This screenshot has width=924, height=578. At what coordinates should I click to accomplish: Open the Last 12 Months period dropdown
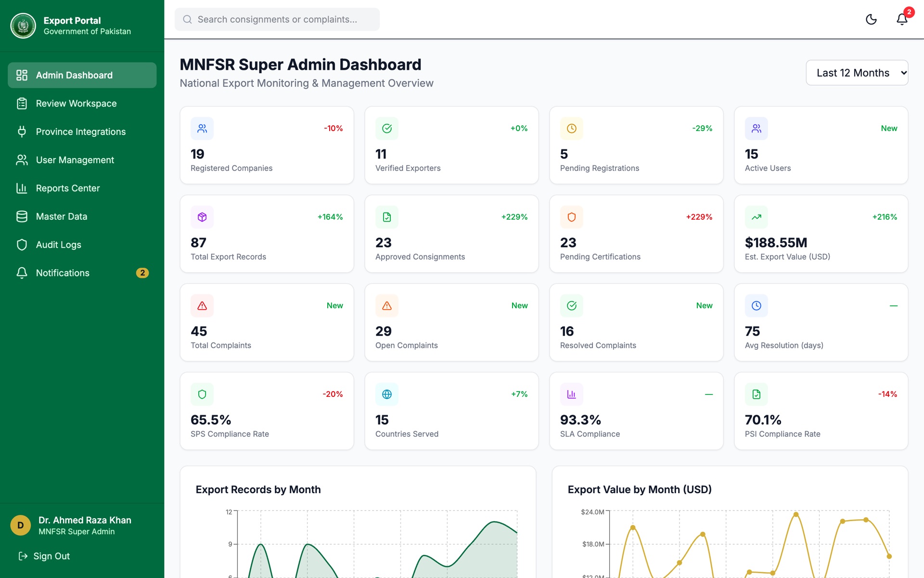(x=857, y=73)
